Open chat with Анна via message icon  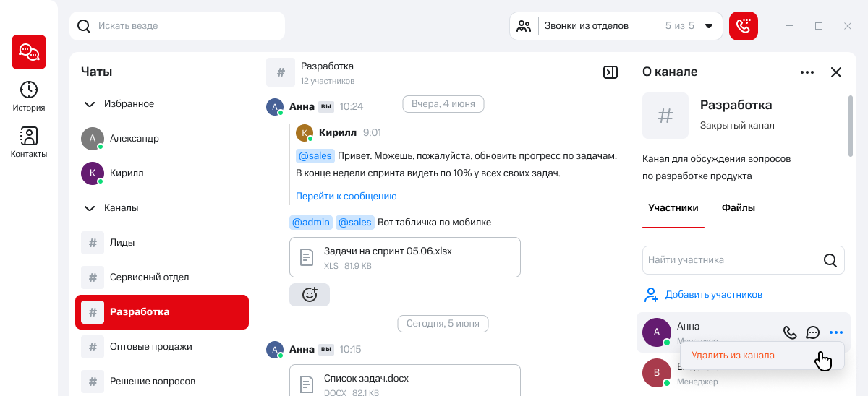[x=813, y=332]
